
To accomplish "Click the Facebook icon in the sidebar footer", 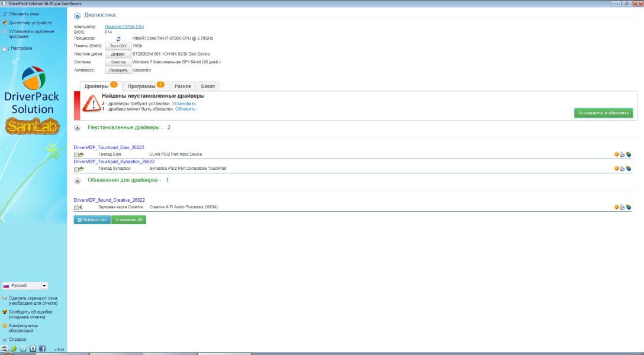I will [x=43, y=349].
